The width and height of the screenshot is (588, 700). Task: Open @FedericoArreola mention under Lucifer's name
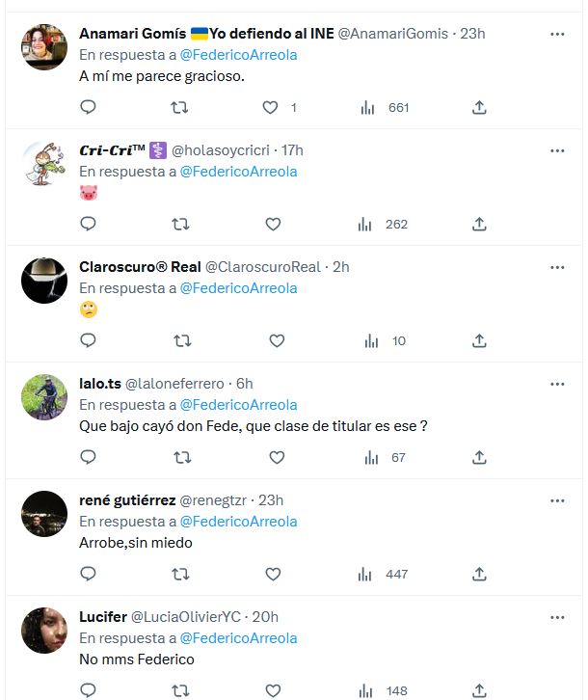click(238, 638)
